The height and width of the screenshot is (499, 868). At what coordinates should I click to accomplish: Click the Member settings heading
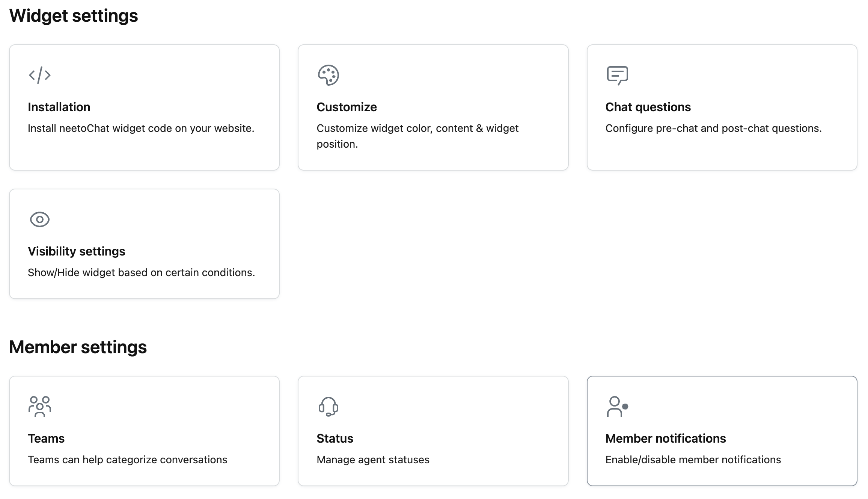(79, 346)
